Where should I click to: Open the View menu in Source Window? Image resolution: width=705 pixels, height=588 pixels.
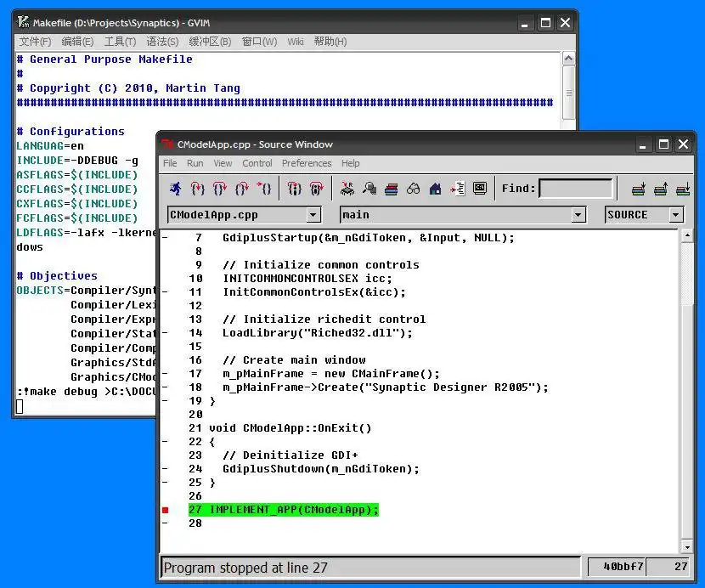(x=223, y=163)
